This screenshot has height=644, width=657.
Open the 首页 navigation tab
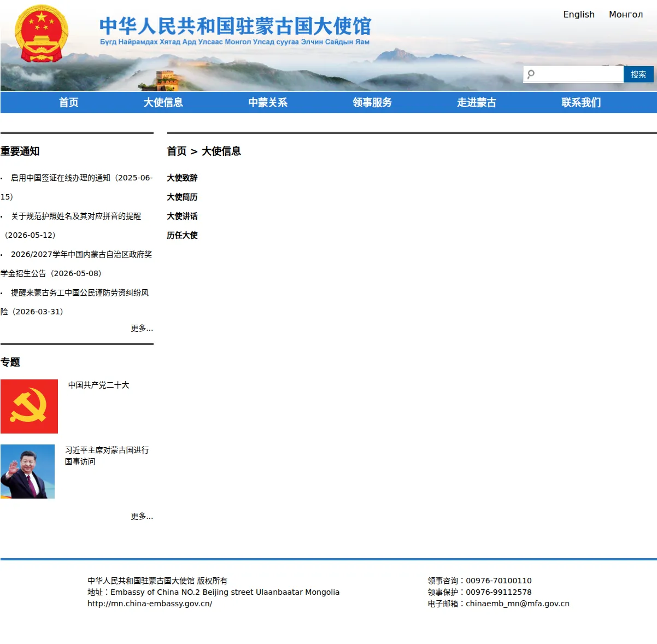[x=69, y=102]
